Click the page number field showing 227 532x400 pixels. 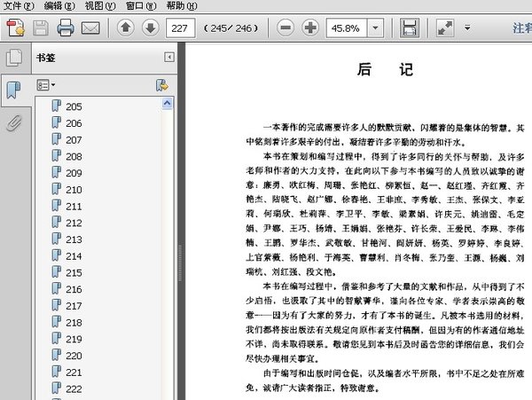tap(179, 28)
